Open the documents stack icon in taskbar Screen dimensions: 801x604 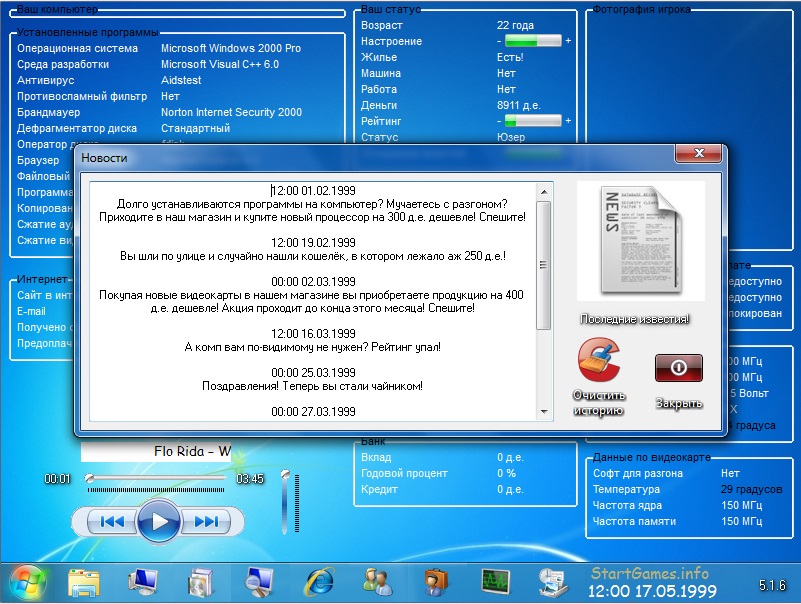(201, 581)
